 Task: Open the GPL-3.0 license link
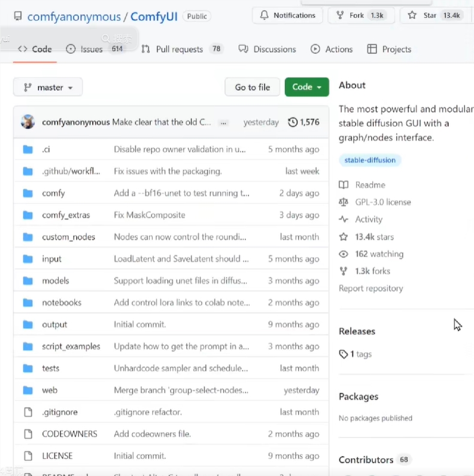point(383,202)
